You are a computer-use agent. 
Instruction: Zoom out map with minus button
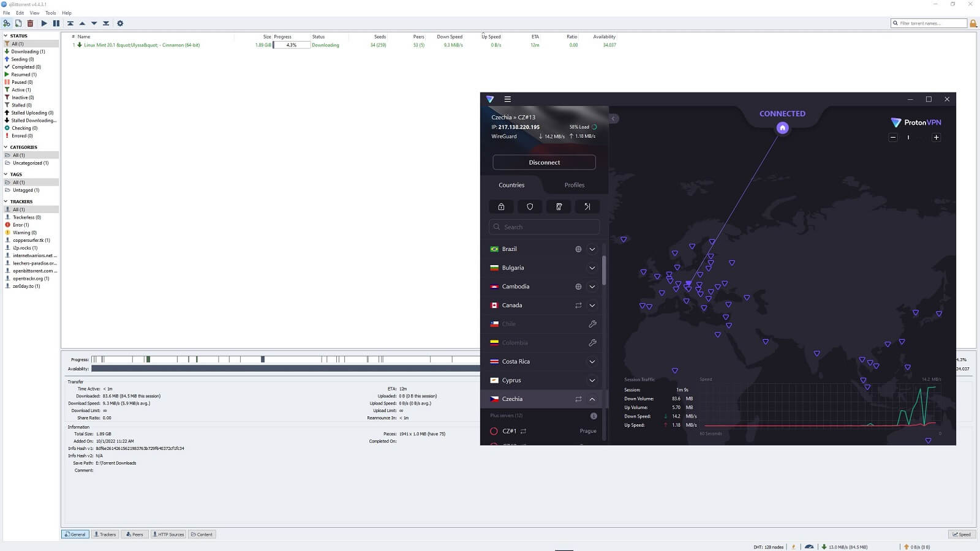point(893,137)
